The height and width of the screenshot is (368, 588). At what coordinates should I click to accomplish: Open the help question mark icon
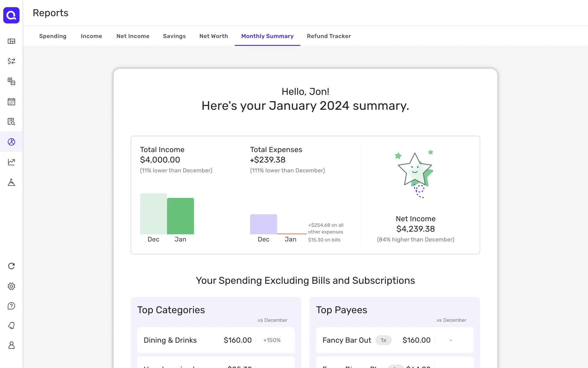click(x=11, y=306)
